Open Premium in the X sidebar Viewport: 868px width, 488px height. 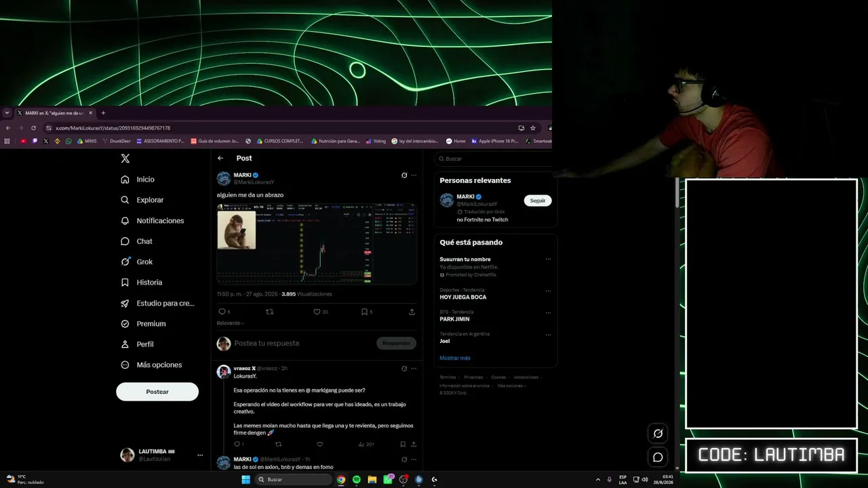click(x=143, y=324)
